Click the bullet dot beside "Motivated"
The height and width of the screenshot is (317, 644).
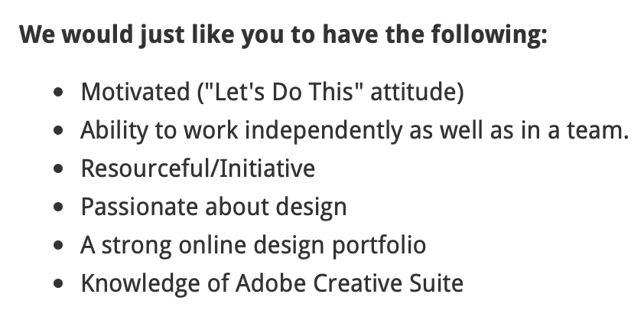59,92
